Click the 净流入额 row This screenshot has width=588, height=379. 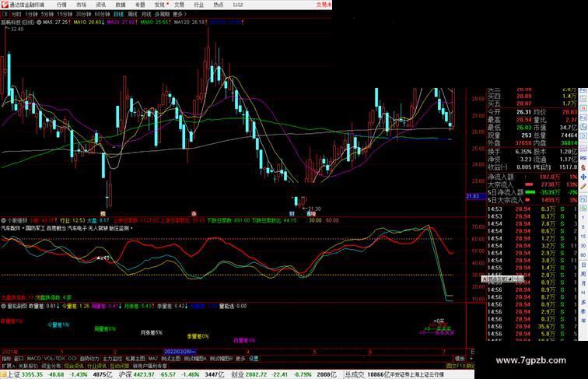533,177
